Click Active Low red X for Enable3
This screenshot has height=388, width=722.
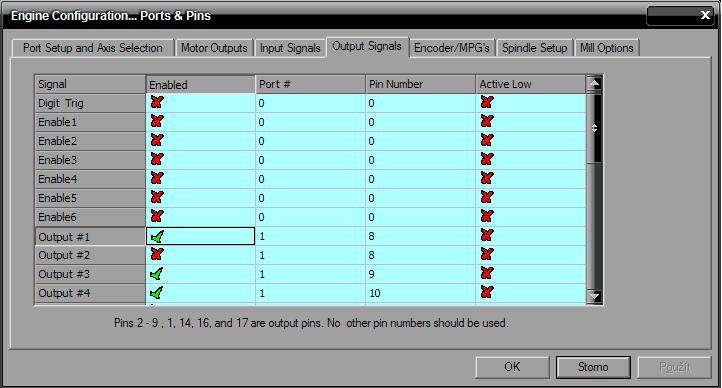487,159
